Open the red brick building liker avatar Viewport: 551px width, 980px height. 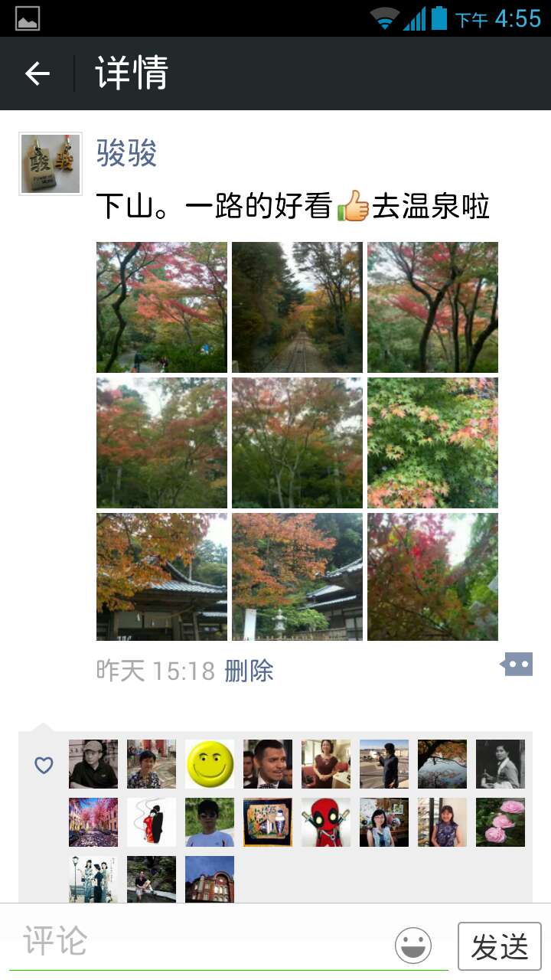pos(210,879)
